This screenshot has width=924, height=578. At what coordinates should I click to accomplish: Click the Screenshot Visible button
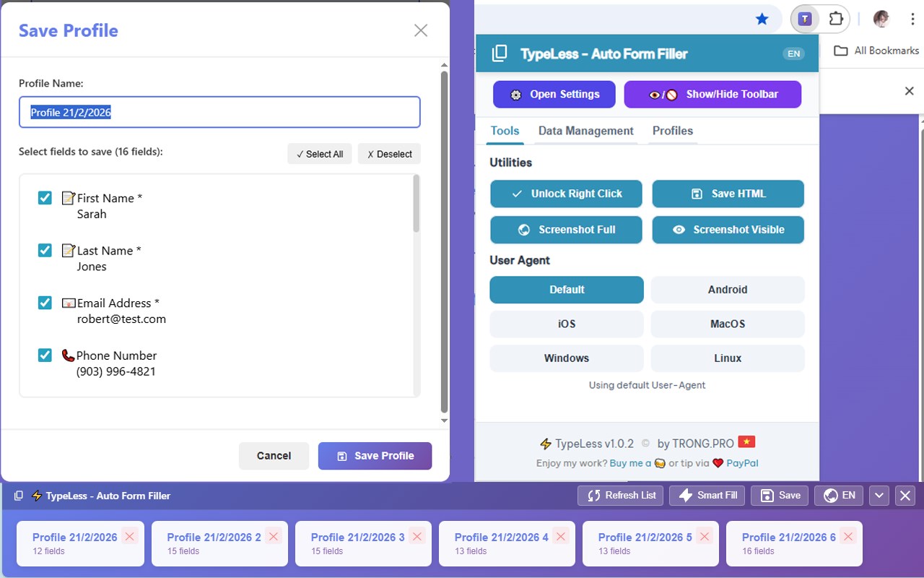tap(728, 230)
